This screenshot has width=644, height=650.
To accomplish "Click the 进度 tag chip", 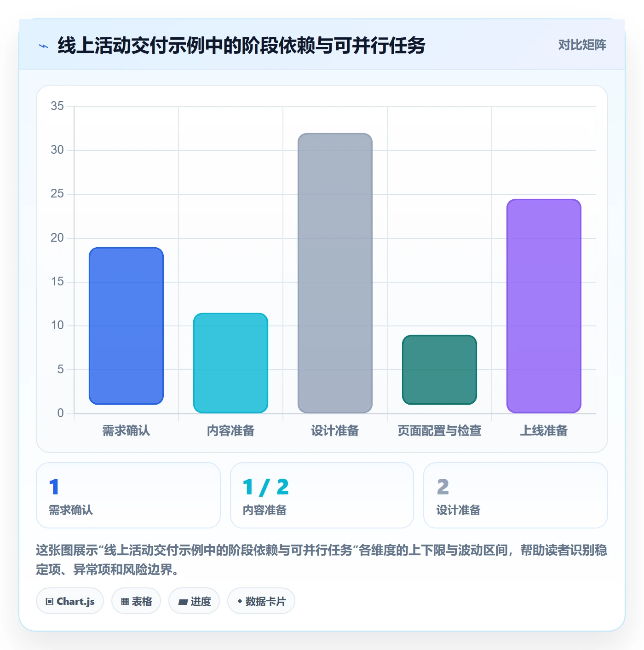I will coord(194,601).
